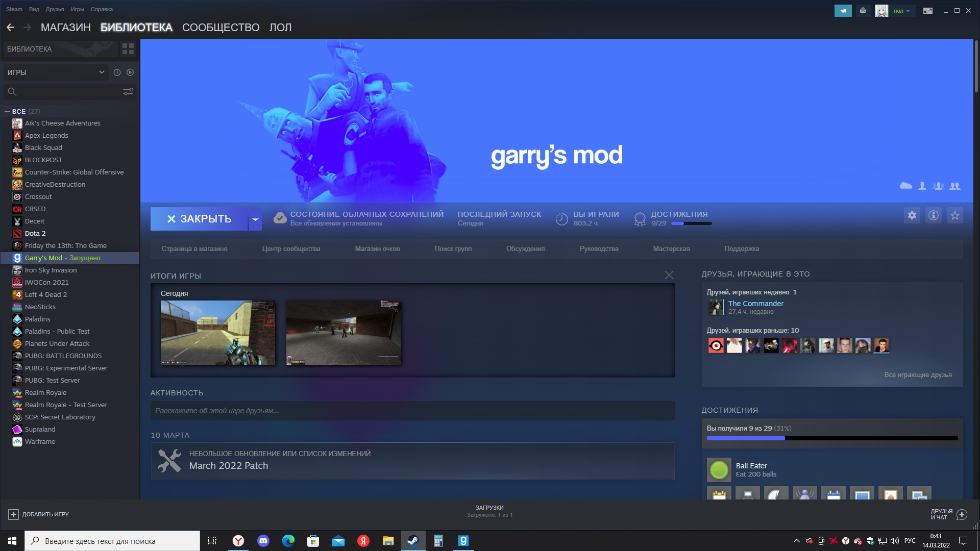This screenshot has height=551, width=980.
Task: Open March 2022 Patch news item
Action: (x=413, y=461)
